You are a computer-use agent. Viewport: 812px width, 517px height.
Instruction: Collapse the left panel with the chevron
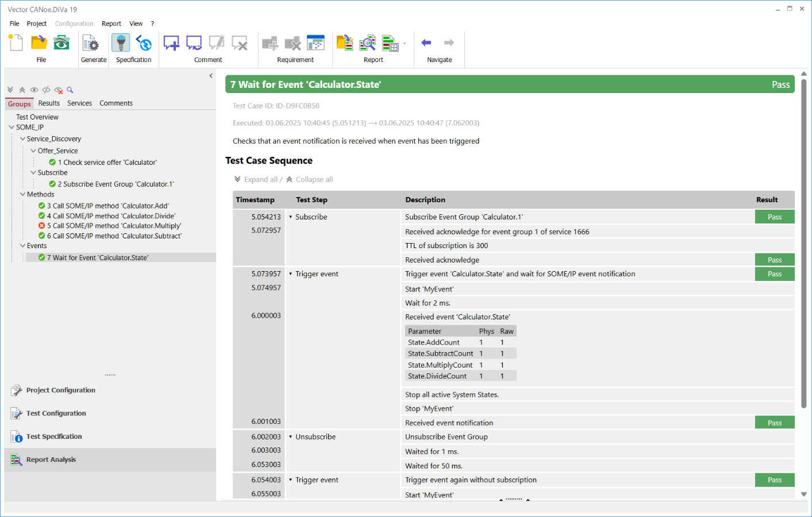pos(211,76)
